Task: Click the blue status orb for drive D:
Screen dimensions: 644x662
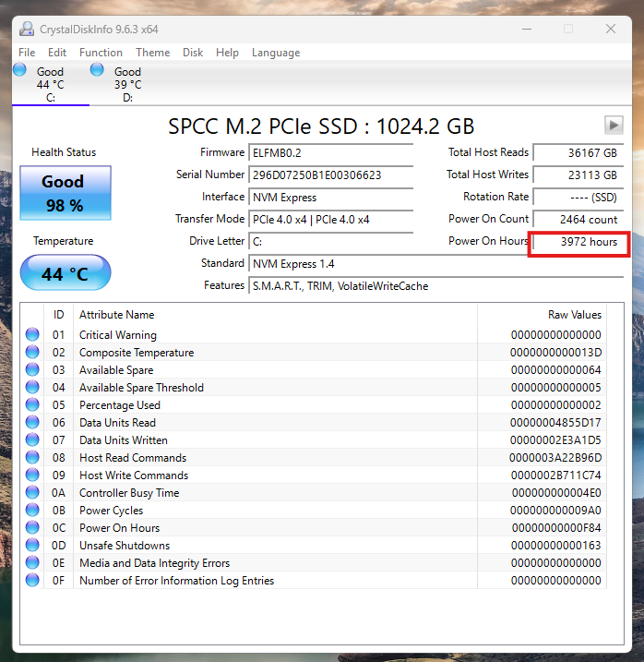Action: (97, 69)
